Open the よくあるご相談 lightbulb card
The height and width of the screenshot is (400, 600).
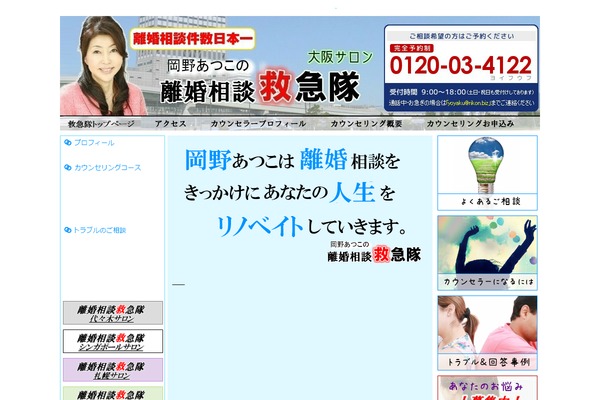coord(488,173)
